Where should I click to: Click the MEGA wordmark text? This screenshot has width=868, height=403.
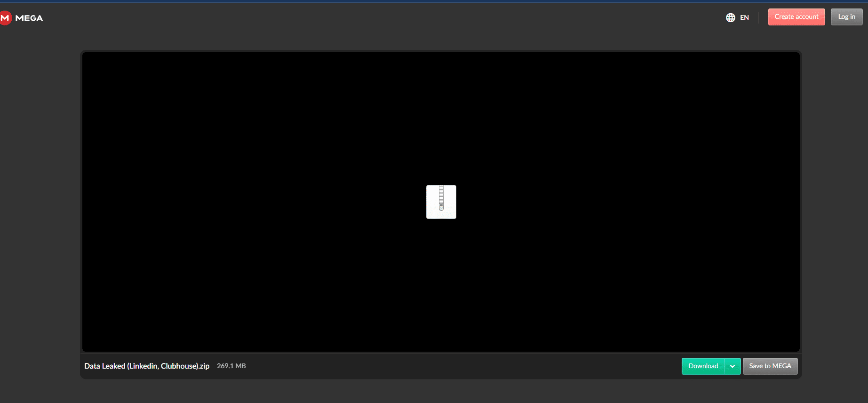click(x=29, y=18)
